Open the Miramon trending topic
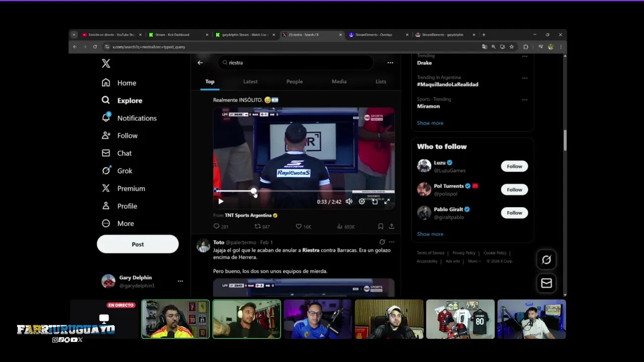Viewport: 644px width, 362px height. coord(428,106)
